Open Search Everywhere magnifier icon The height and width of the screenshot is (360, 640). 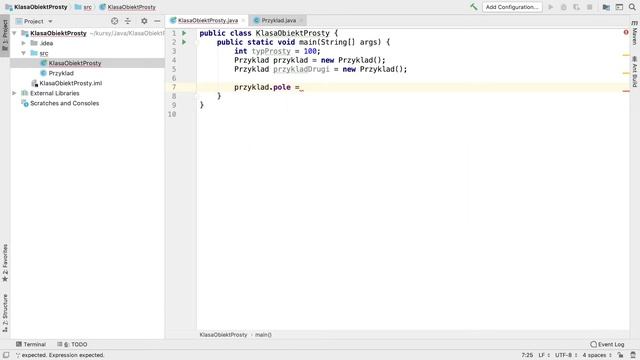632,7
